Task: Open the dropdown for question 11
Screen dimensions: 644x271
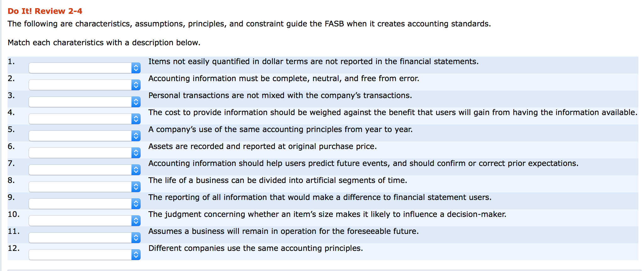Action: tap(84, 238)
